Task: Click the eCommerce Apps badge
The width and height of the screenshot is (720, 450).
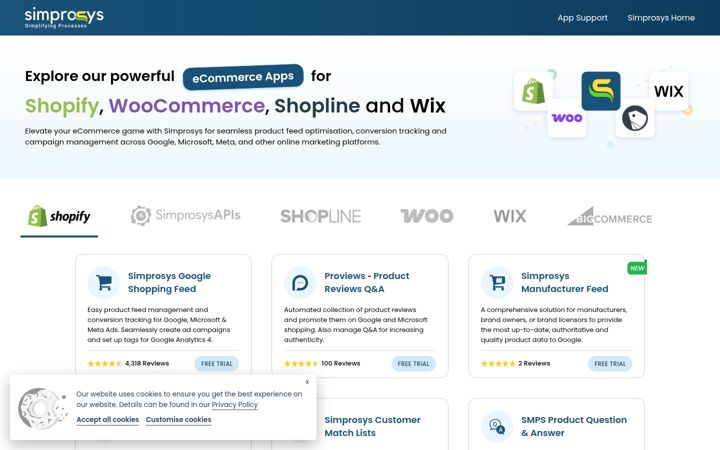Action: [x=243, y=77]
